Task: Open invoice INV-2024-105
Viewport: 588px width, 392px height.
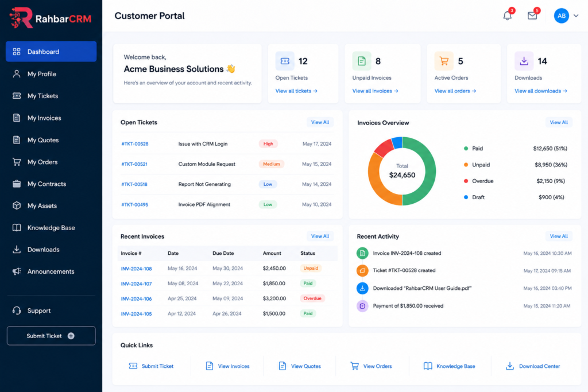Action: point(136,314)
